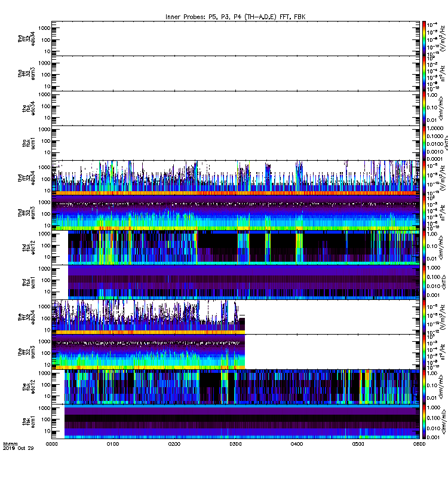
Task: Click the 'tha fbk edc34' panel label
Action: pyautogui.click(x=29, y=109)
